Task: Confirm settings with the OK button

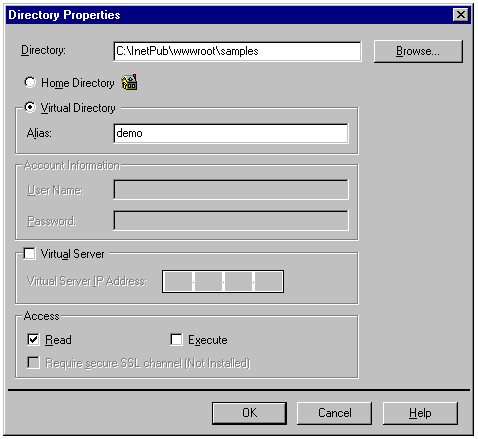Action: [249, 413]
